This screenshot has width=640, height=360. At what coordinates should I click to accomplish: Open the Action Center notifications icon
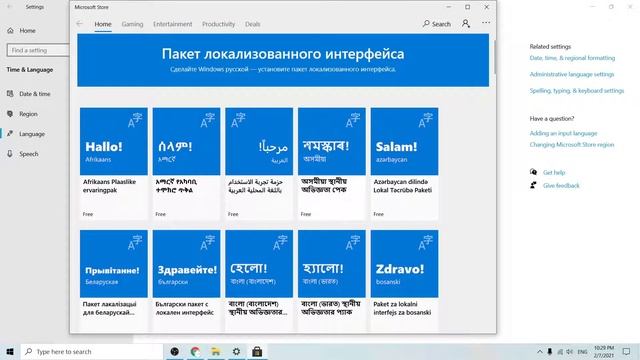click(627, 351)
